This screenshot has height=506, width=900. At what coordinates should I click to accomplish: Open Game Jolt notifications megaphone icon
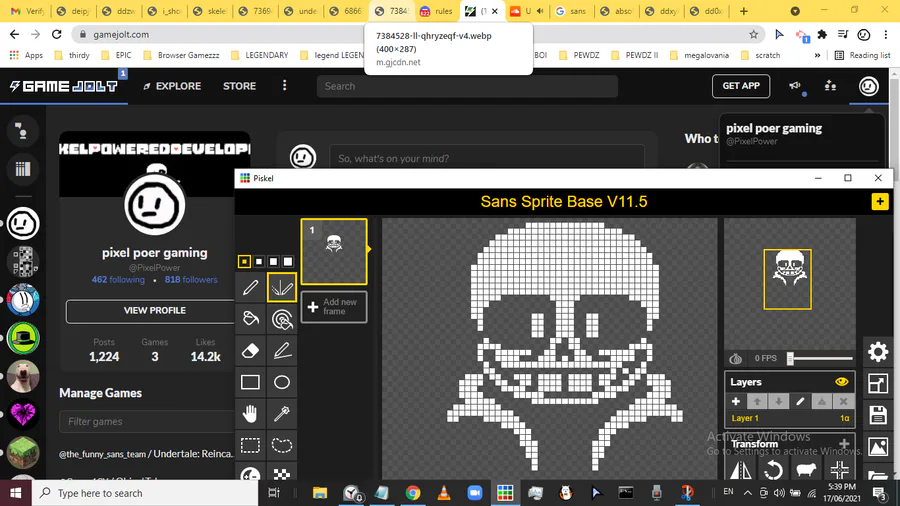coord(795,86)
